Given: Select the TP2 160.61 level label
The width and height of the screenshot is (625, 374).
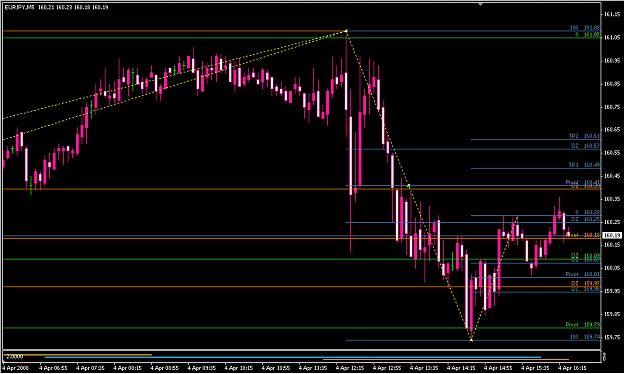Looking at the screenshot, I should [584, 136].
